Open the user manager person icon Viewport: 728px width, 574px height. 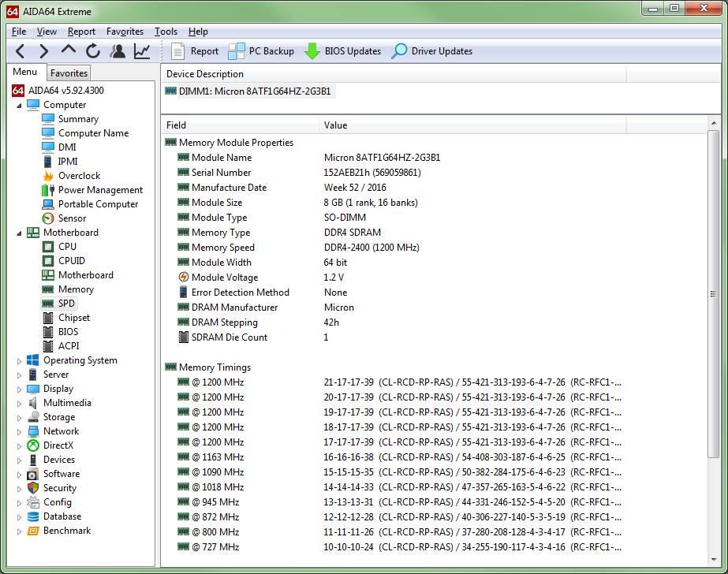tap(118, 51)
